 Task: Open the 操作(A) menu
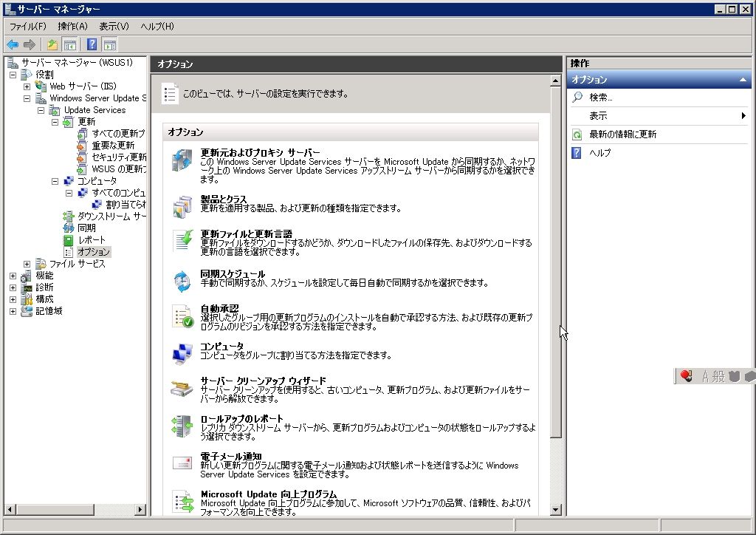coord(72,27)
